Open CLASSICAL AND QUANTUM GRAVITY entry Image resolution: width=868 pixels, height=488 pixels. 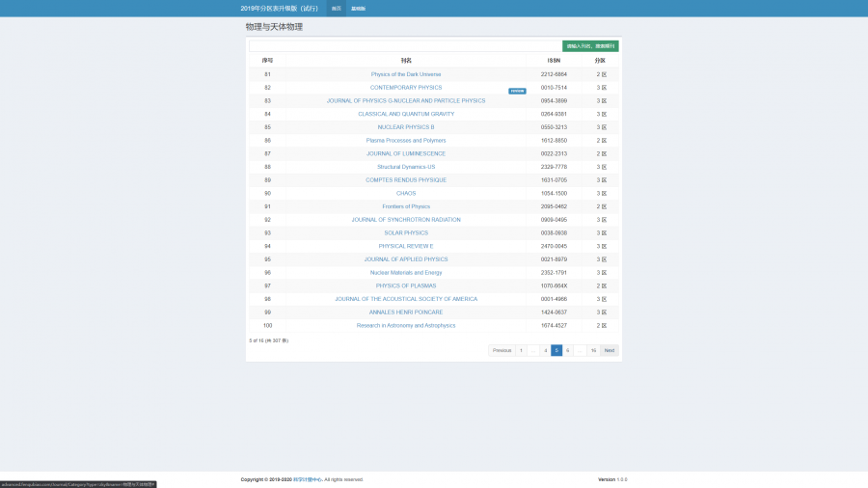[406, 114]
